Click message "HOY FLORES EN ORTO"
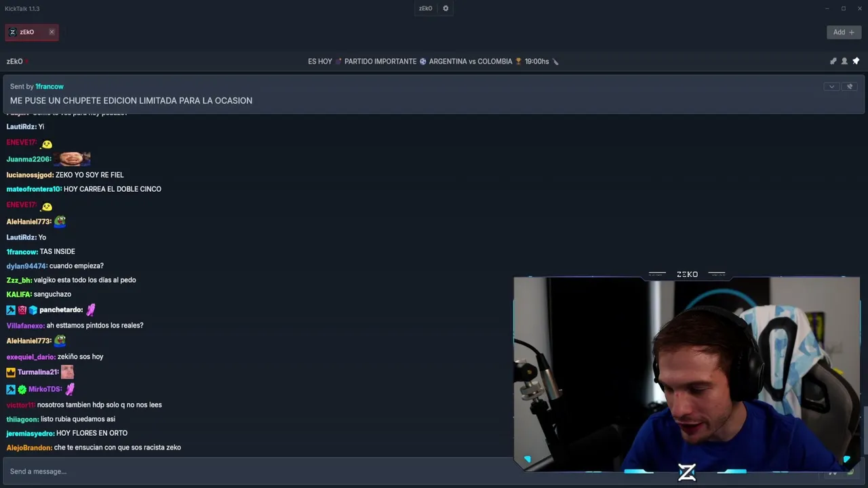 pyautogui.click(x=92, y=433)
